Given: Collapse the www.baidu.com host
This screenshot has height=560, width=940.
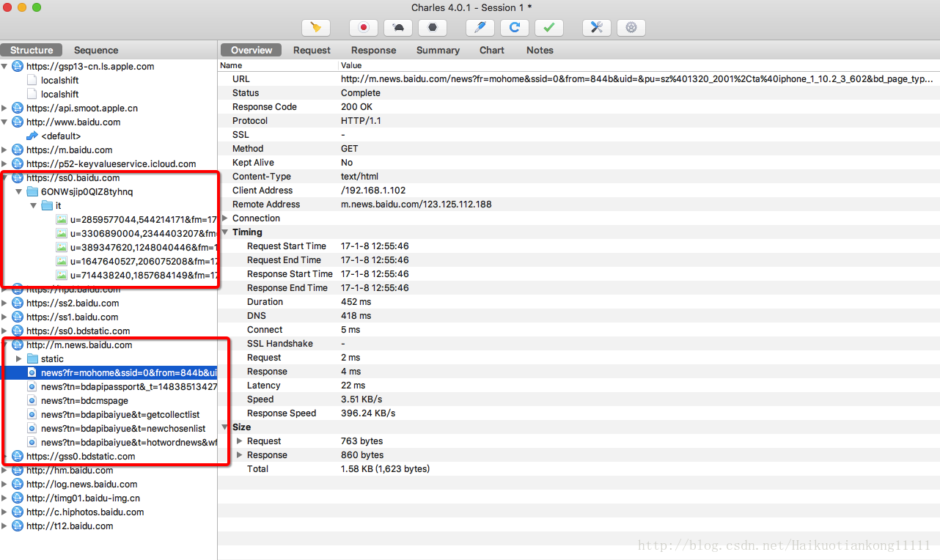Looking at the screenshot, I should [5, 122].
